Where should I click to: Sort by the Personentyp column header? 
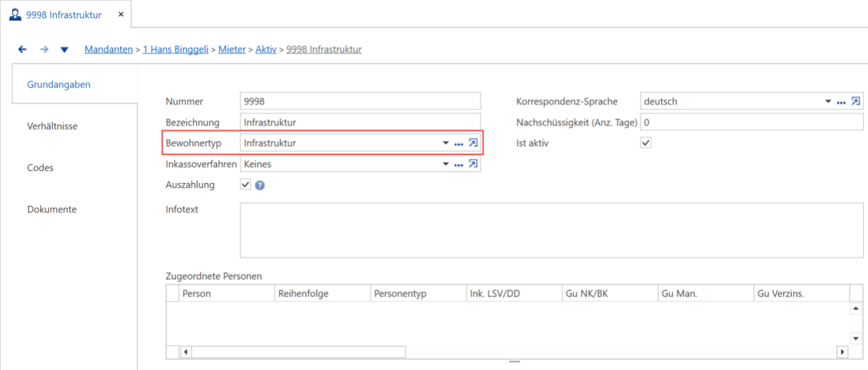pos(418,294)
